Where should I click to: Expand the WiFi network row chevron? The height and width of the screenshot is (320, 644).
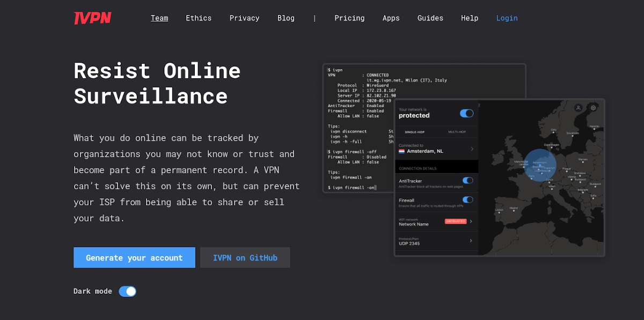click(471, 221)
